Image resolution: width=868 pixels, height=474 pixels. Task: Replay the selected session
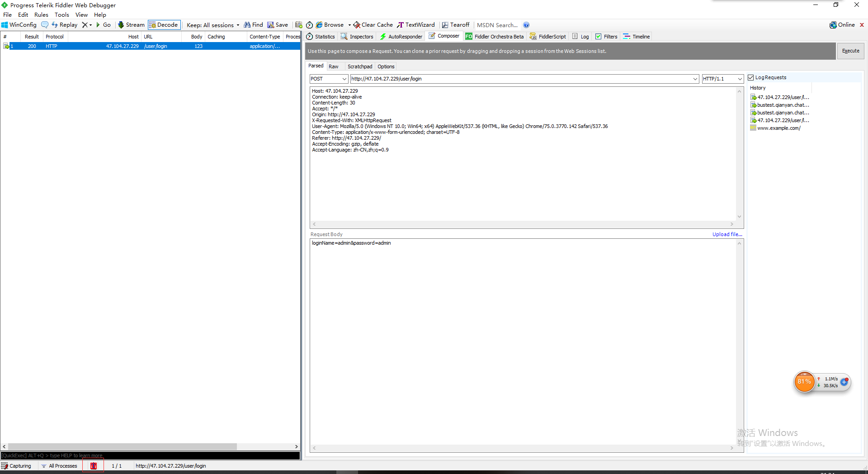point(64,25)
